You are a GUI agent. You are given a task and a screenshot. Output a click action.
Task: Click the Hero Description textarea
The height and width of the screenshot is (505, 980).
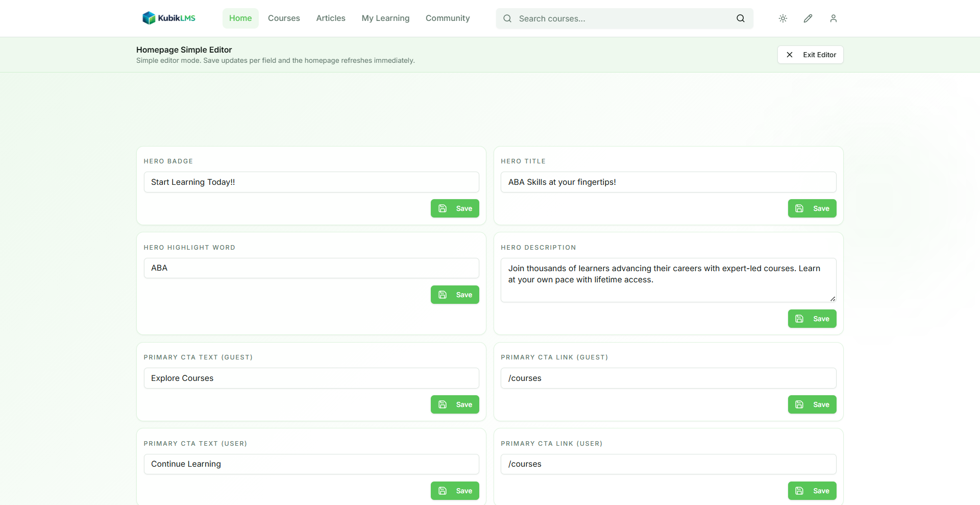tap(669, 280)
